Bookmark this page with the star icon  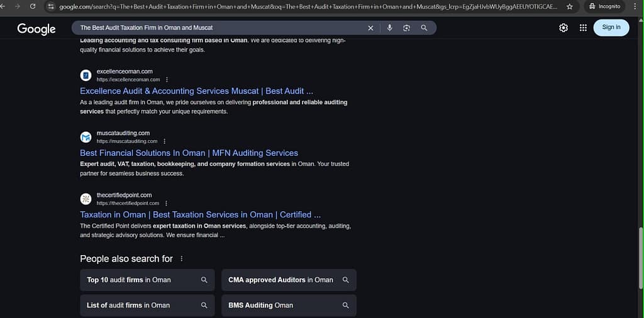coord(570,6)
